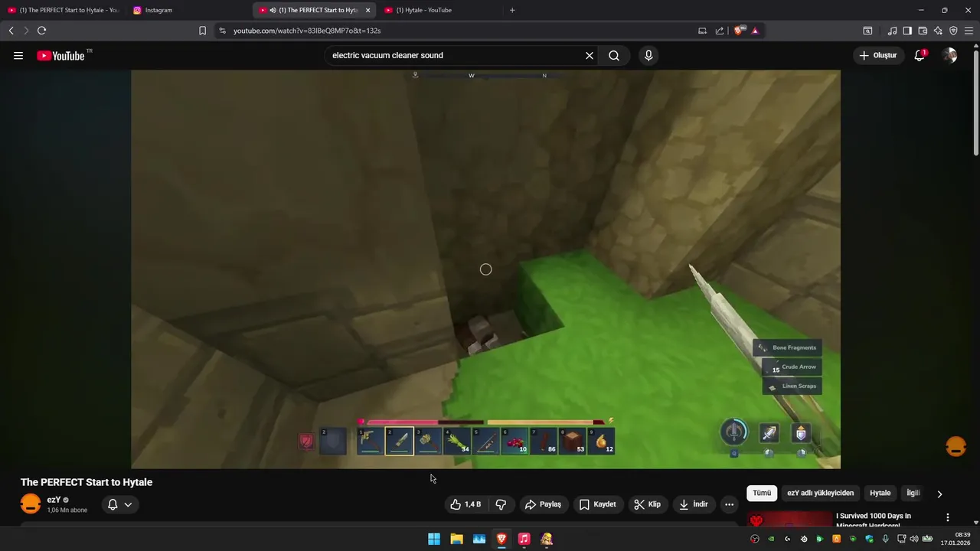The height and width of the screenshot is (551, 980).
Task: Expand the subscription notification dropdown chevron
Action: [x=128, y=504]
